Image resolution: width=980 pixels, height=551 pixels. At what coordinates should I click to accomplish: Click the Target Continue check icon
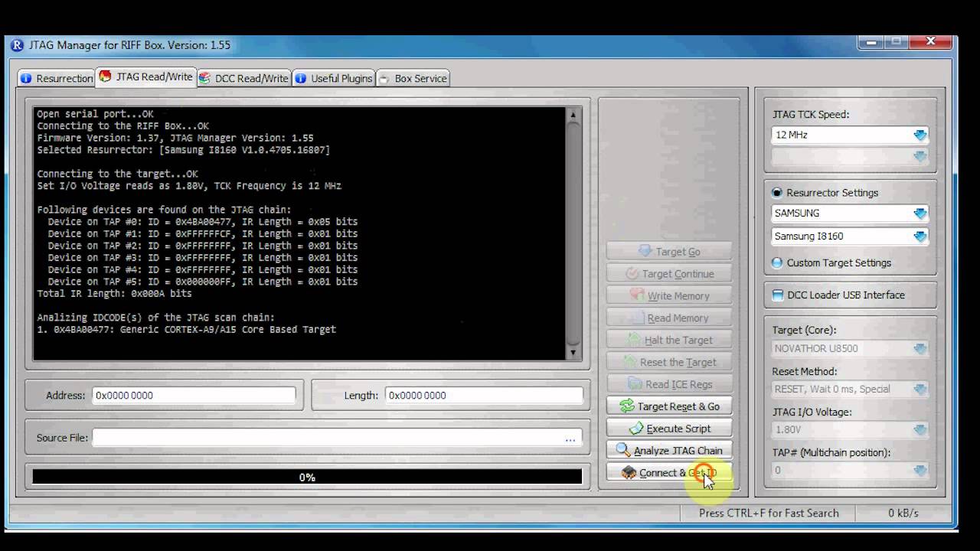tap(632, 273)
